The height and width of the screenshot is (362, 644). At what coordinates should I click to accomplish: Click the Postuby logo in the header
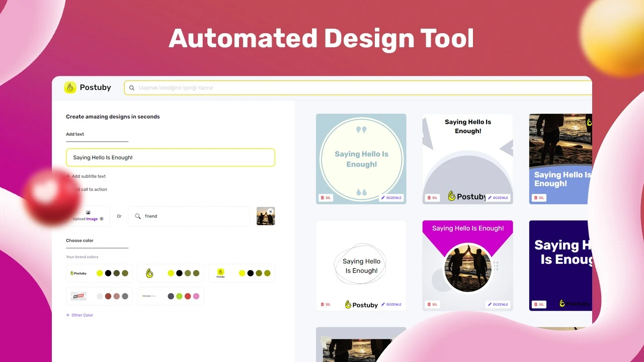tap(88, 87)
